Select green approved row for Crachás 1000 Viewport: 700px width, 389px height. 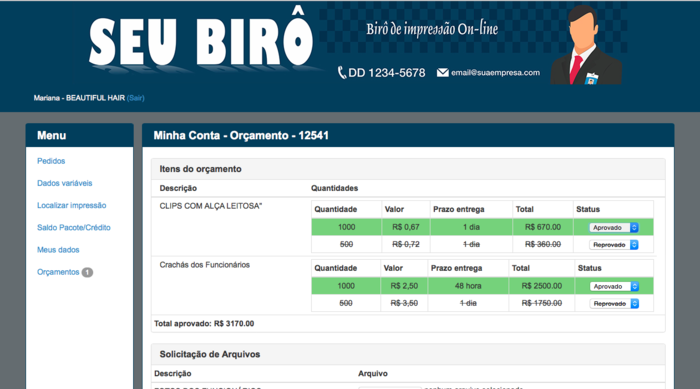[x=482, y=286]
